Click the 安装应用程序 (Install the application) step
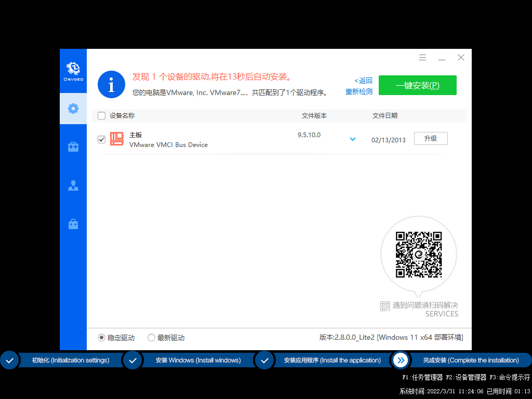 [332, 361]
